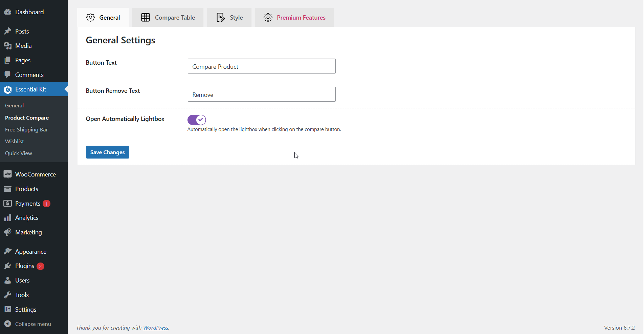The width and height of the screenshot is (644, 334).
Task: Click into the Button Remove Text field
Action: [x=261, y=95]
